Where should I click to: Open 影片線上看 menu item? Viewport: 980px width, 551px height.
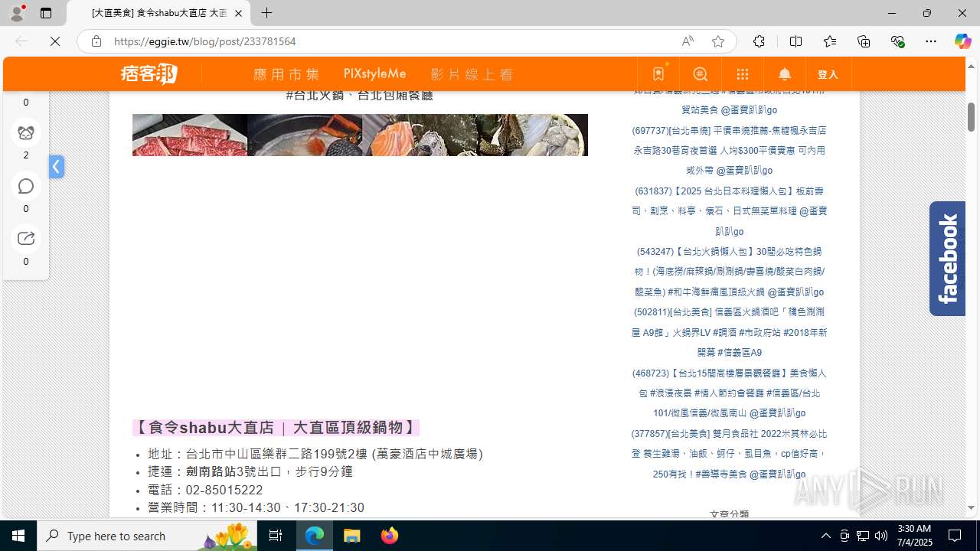(x=472, y=74)
